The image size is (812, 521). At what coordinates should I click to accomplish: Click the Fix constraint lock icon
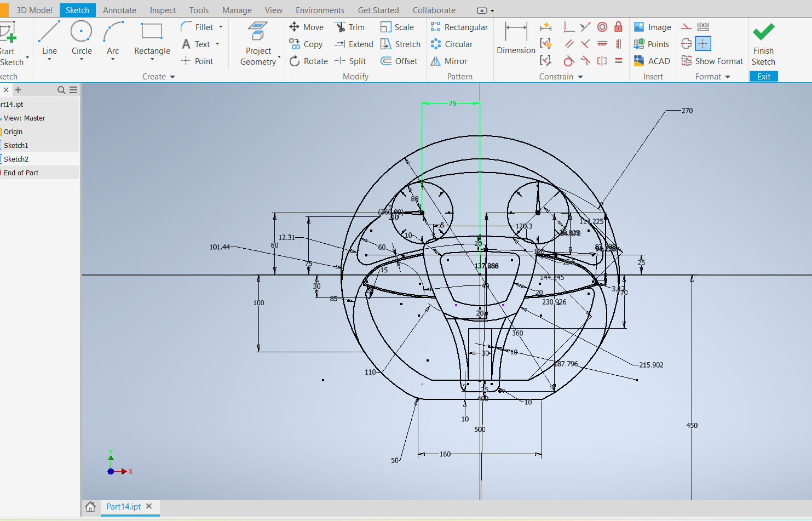(x=618, y=27)
